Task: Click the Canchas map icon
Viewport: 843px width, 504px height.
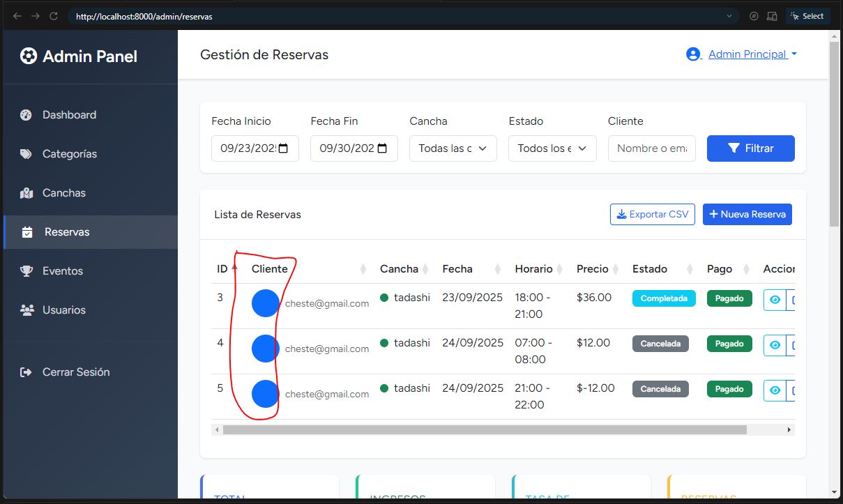Action: pos(26,193)
